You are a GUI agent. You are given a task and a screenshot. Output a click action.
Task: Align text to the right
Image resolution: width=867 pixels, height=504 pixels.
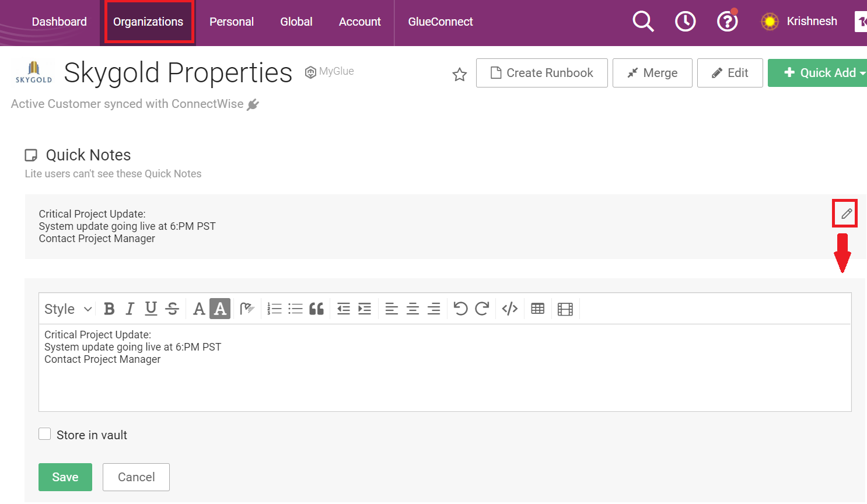click(433, 309)
